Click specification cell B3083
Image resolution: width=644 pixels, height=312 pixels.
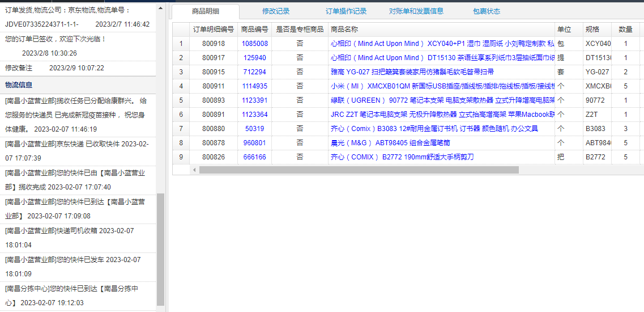[597, 129]
